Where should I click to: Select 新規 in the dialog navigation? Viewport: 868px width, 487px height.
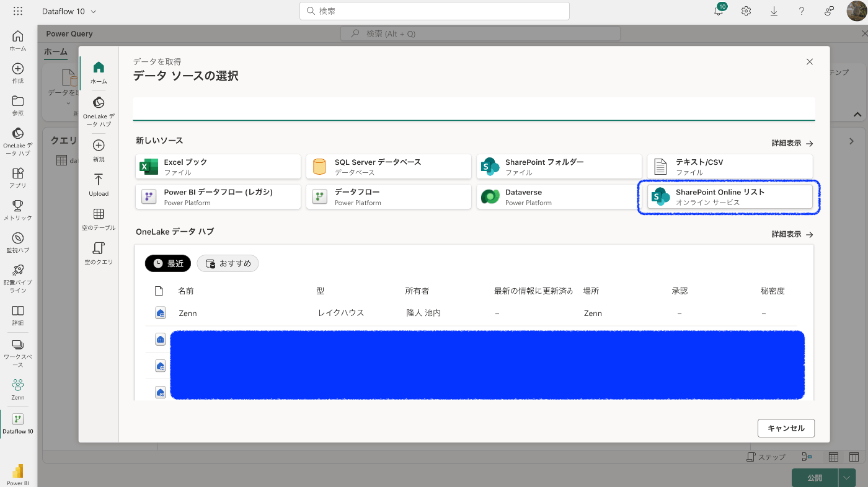coord(99,151)
